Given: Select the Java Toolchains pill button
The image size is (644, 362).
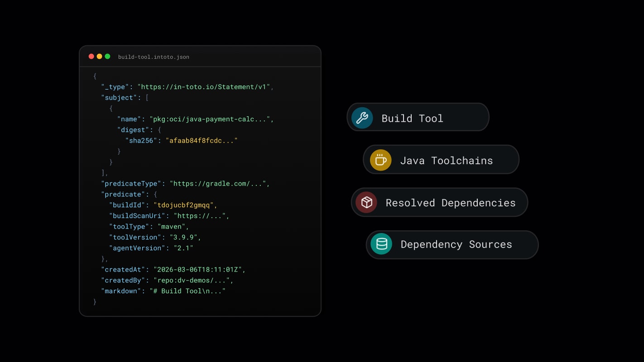Looking at the screenshot, I should (x=441, y=159).
